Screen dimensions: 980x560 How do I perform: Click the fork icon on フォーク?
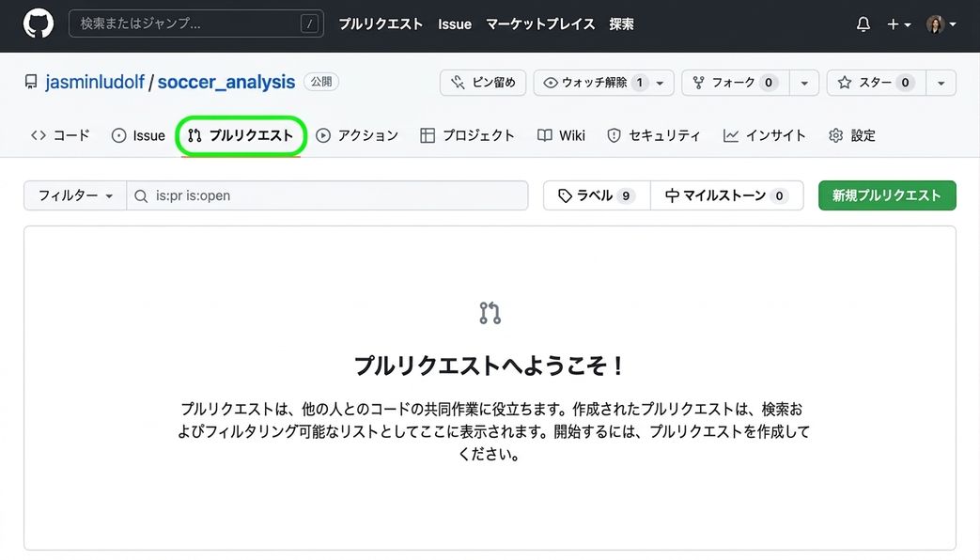point(699,83)
